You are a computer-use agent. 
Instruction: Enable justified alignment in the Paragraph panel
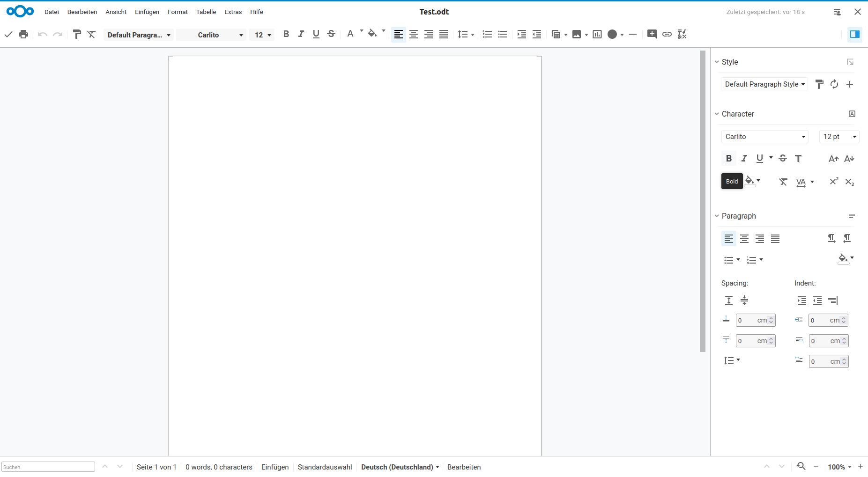(x=775, y=239)
